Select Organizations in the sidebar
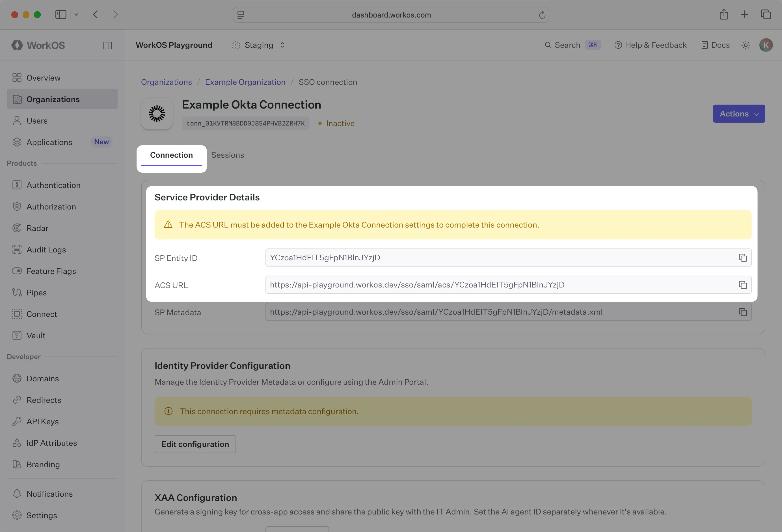 (x=62, y=99)
